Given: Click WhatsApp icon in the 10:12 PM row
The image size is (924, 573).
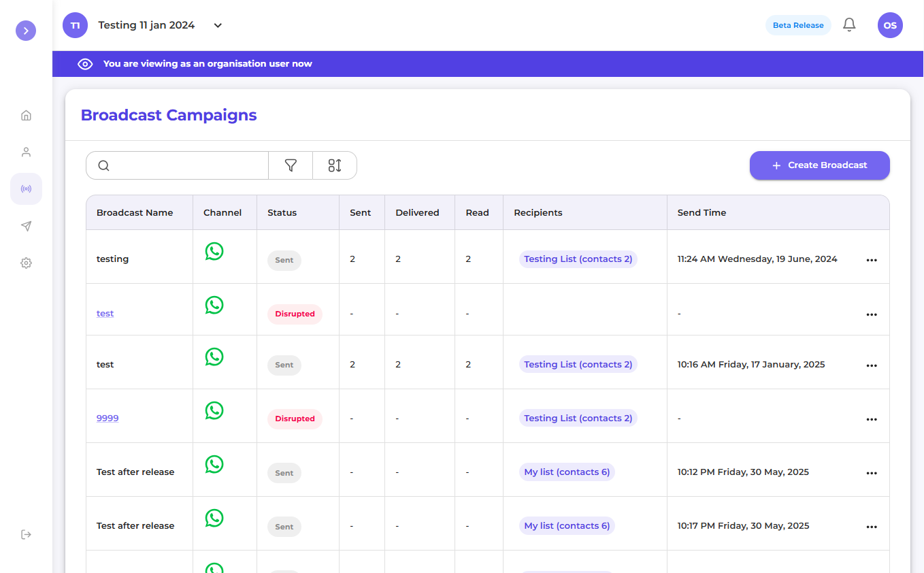Looking at the screenshot, I should (x=214, y=464).
